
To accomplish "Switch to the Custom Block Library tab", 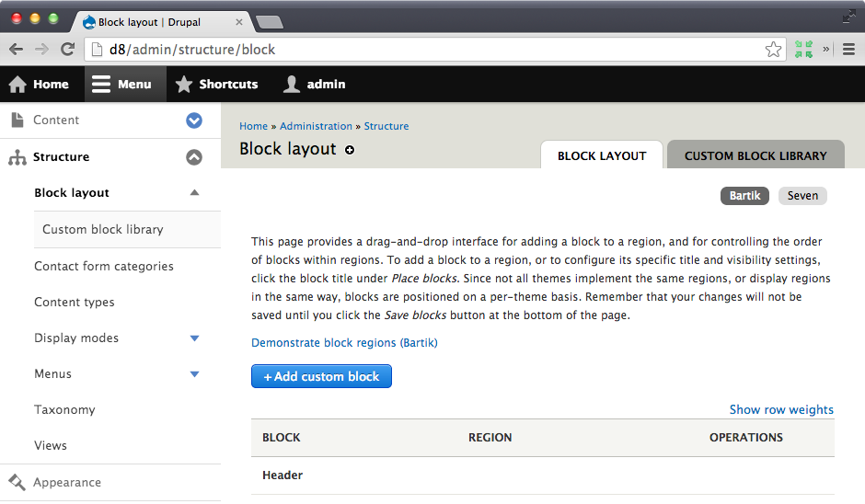I will tap(755, 155).
